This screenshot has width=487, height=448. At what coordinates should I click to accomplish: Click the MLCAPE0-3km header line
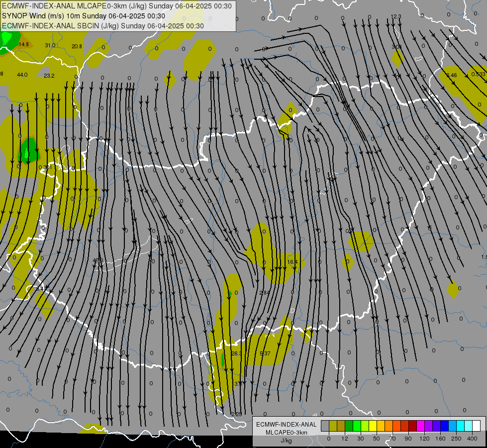116,6
